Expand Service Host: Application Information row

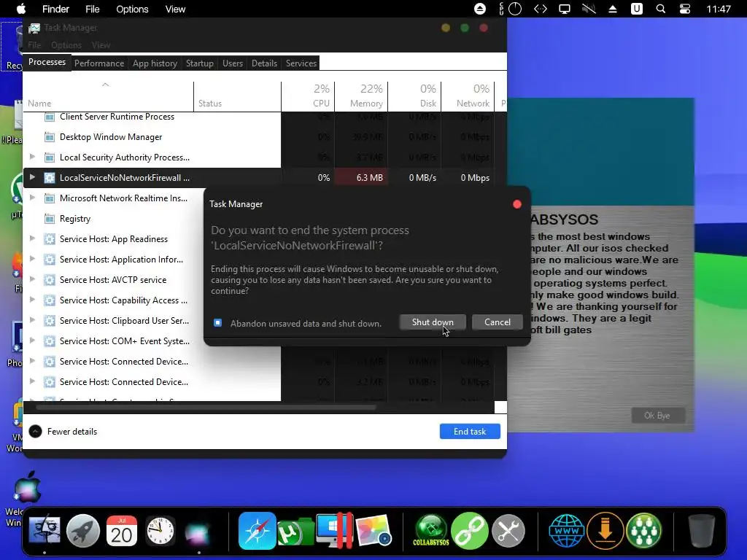click(32, 259)
